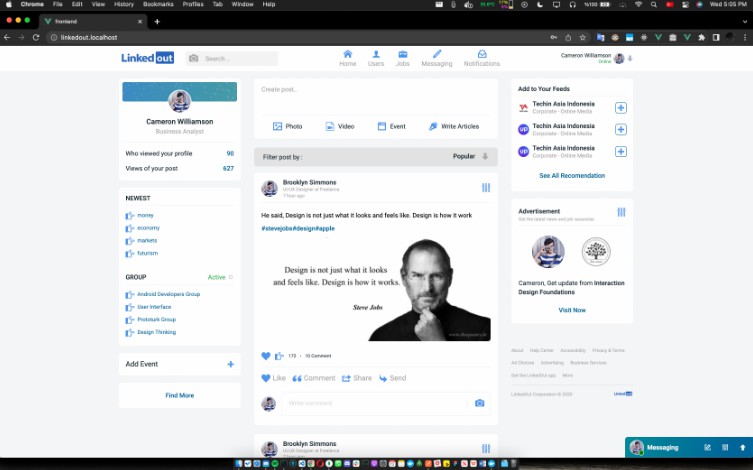Share the Steve Jobs design post
Screen dimensions: 753x470
coord(356,378)
